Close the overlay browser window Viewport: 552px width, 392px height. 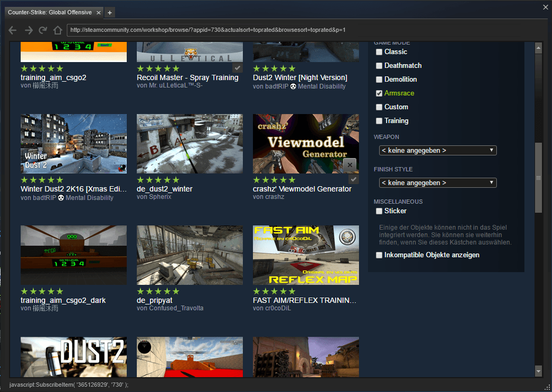pos(545,7)
